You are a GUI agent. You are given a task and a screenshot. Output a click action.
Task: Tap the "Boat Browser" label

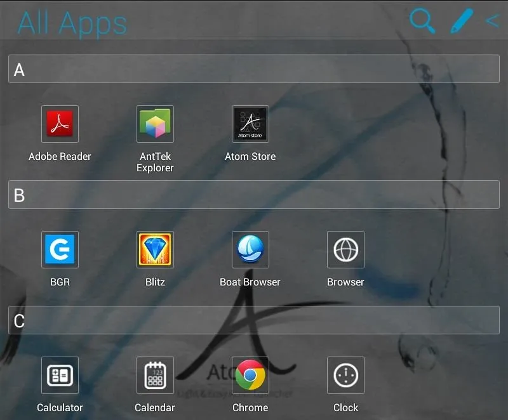pyautogui.click(x=250, y=282)
